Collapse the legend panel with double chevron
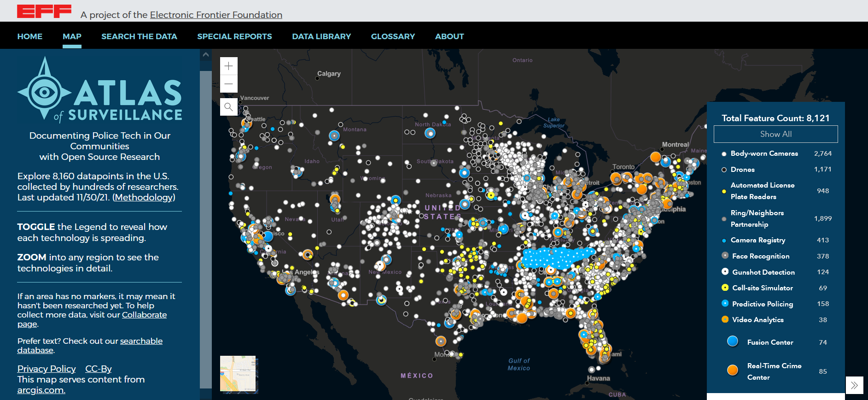The height and width of the screenshot is (400, 868). point(854,385)
